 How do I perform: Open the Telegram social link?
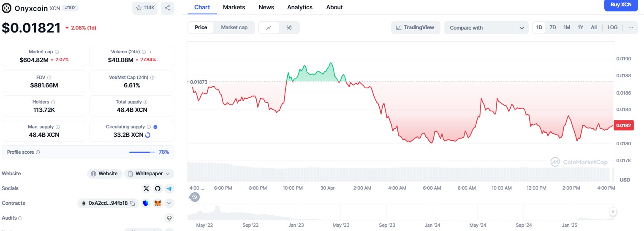[x=169, y=189]
